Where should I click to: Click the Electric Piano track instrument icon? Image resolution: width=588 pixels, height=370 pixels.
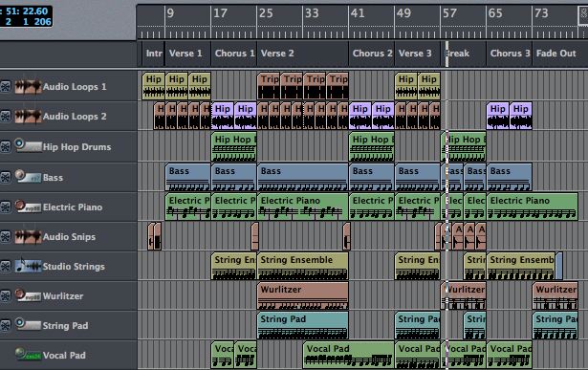pos(28,207)
